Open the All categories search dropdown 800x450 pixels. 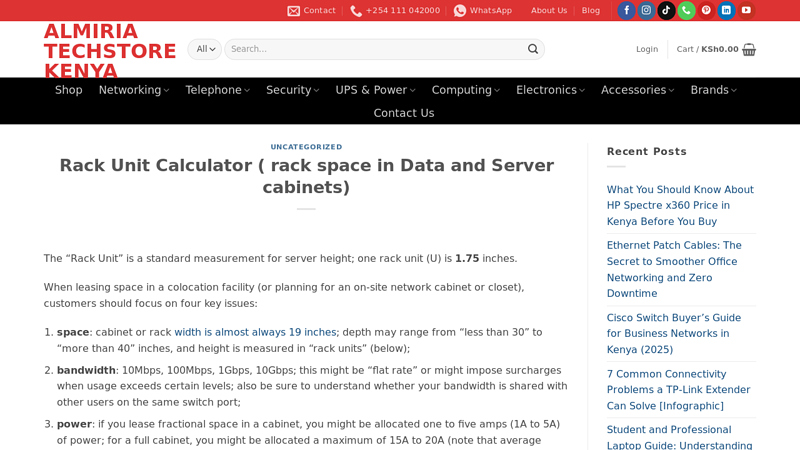pos(205,49)
